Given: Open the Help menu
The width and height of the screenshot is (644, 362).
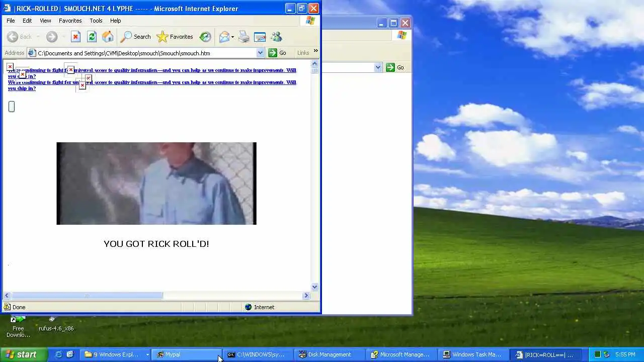Looking at the screenshot, I should click(x=116, y=21).
